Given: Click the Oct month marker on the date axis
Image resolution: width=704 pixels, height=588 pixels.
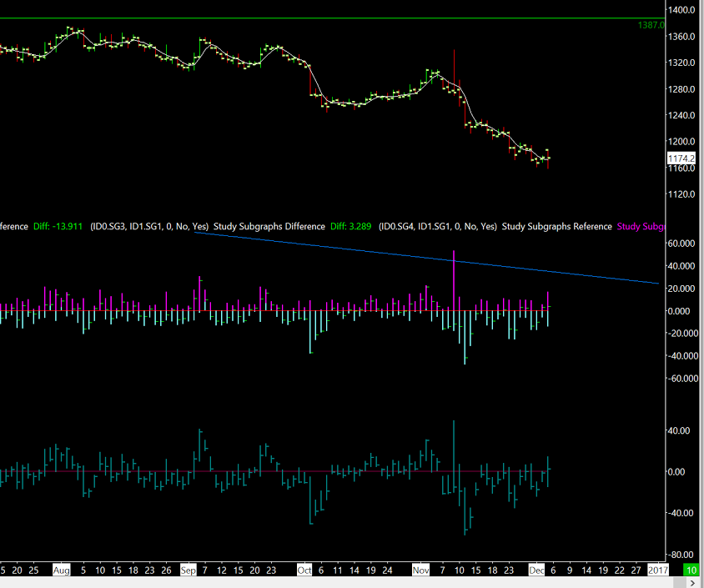Looking at the screenshot, I should (x=304, y=570).
